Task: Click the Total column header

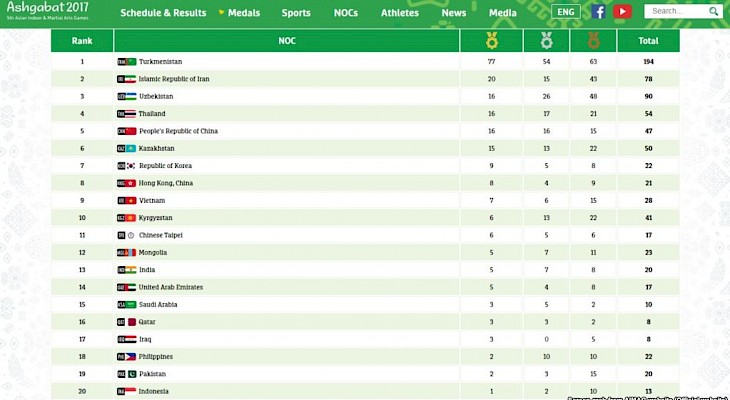Action: click(x=648, y=41)
